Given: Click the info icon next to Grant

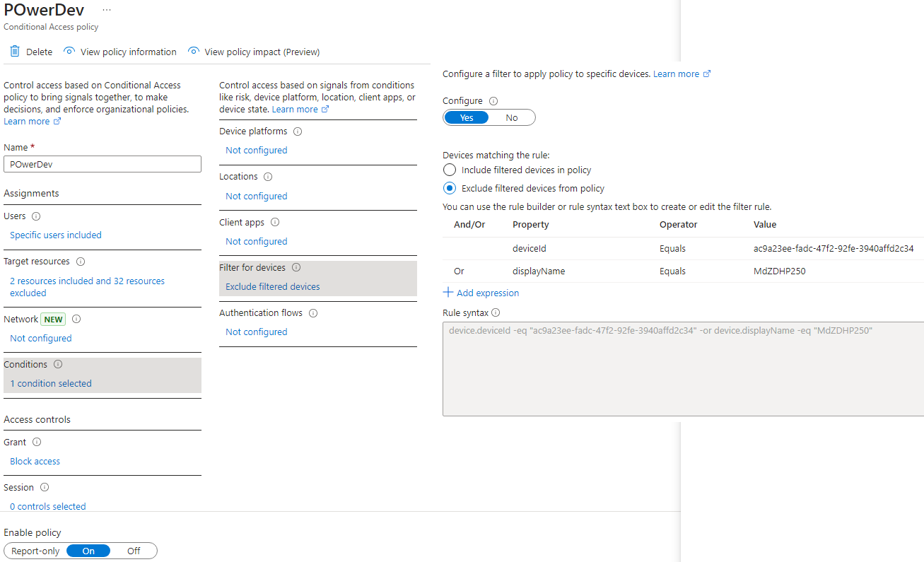Looking at the screenshot, I should [37, 443].
